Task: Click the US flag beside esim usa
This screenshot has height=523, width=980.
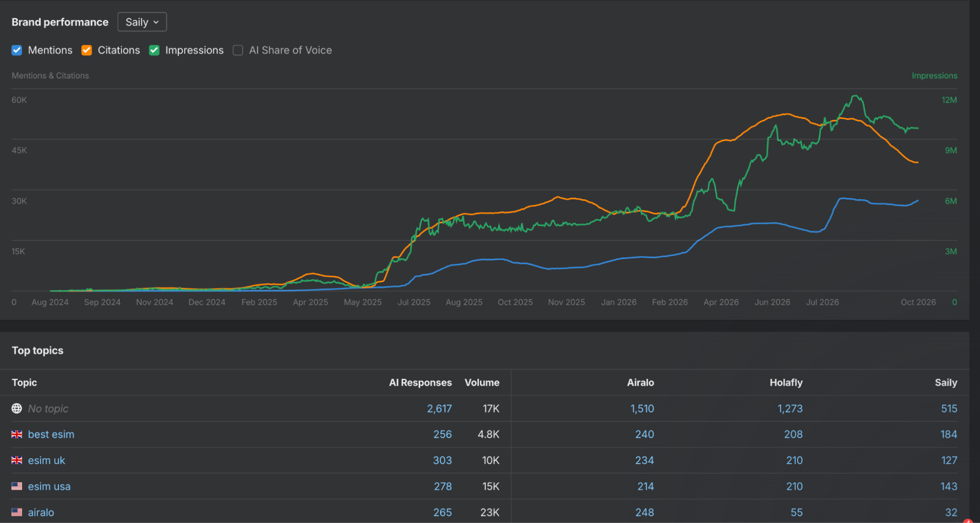Action: click(17, 486)
